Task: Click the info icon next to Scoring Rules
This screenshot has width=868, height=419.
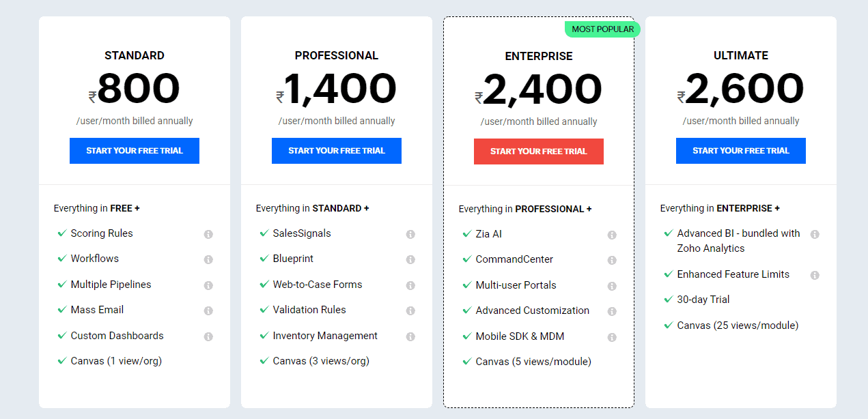Action: click(208, 233)
